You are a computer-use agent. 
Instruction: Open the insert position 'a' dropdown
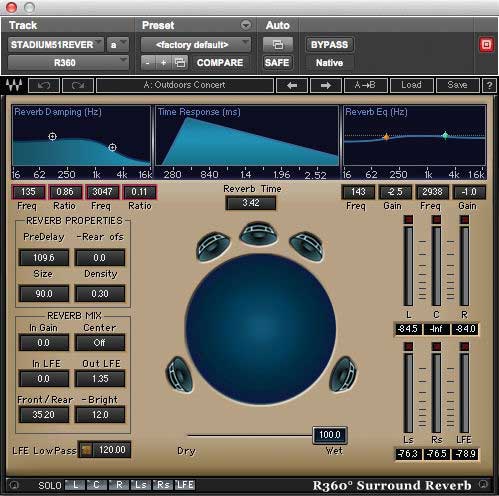(118, 45)
